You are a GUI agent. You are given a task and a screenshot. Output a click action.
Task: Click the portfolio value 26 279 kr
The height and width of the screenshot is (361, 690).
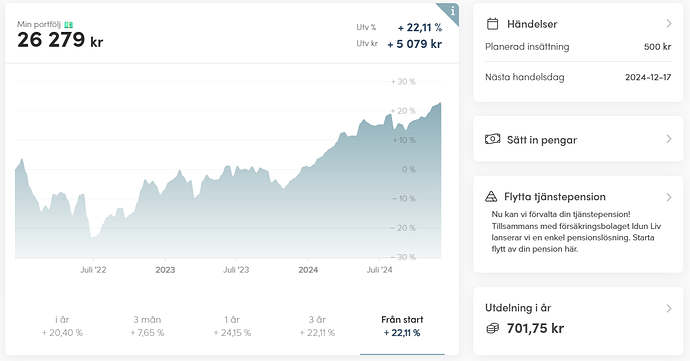[60, 40]
